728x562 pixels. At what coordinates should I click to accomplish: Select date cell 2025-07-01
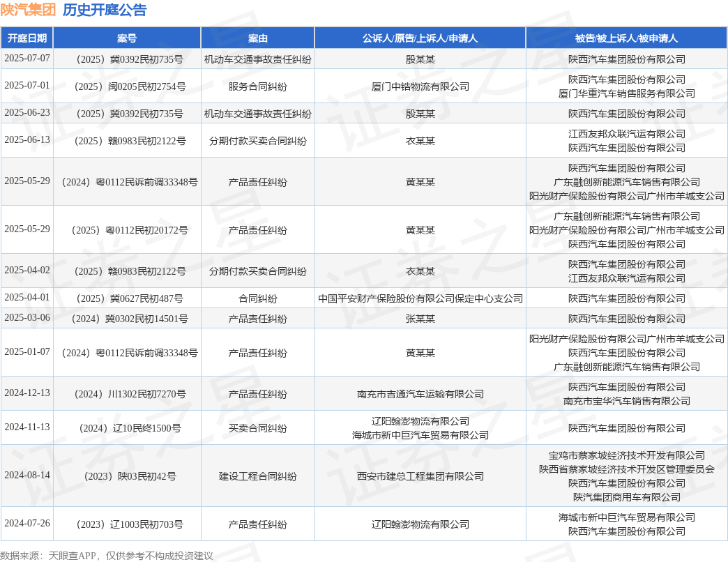click(x=27, y=85)
